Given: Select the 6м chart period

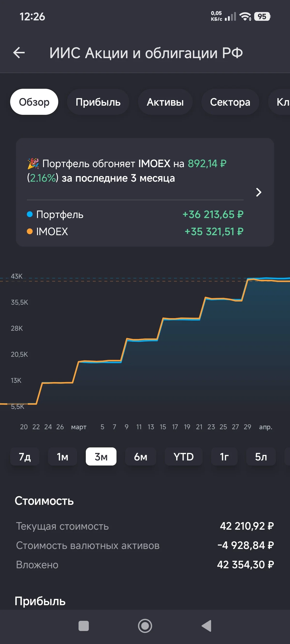Looking at the screenshot, I should pyautogui.click(x=140, y=457).
